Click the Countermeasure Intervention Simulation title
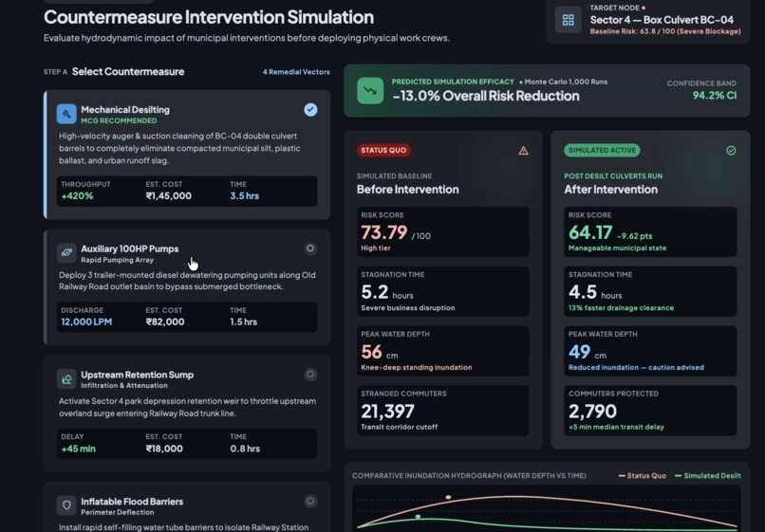The height and width of the screenshot is (532, 765). [x=209, y=18]
